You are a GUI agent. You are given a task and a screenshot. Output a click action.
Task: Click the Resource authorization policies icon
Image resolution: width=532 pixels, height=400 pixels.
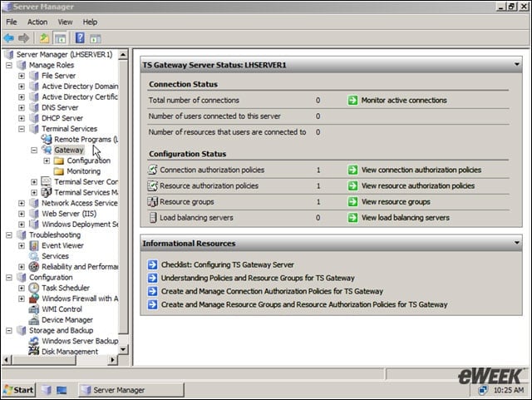(153, 185)
